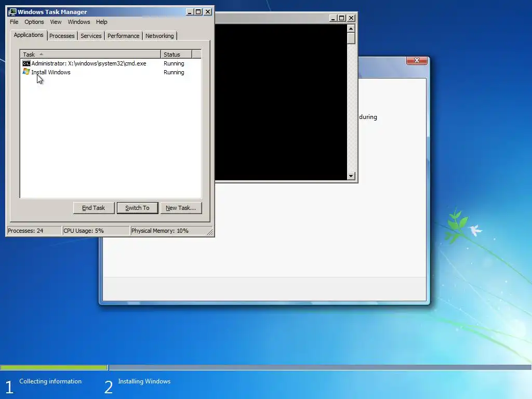This screenshot has height=399, width=532.
Task: Click the Install Windows flag icon
Action: point(26,72)
